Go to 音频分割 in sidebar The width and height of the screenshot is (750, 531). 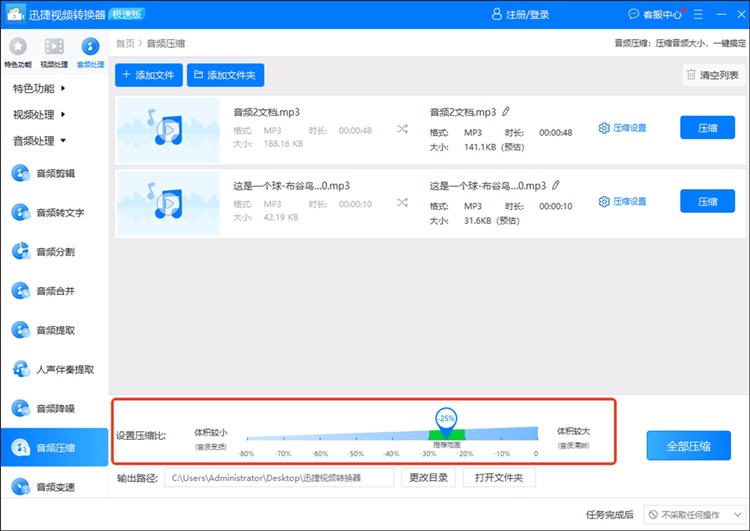pos(55,252)
